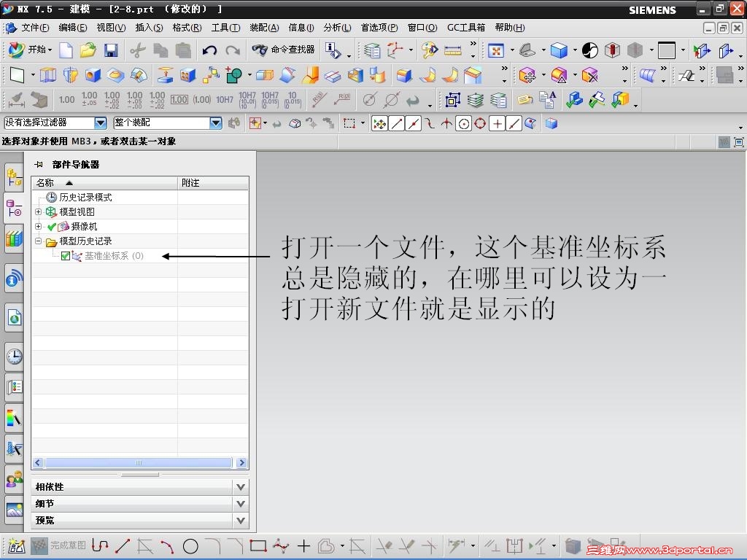Click the New file icon
The width and height of the screenshot is (747, 560).
click(x=66, y=50)
